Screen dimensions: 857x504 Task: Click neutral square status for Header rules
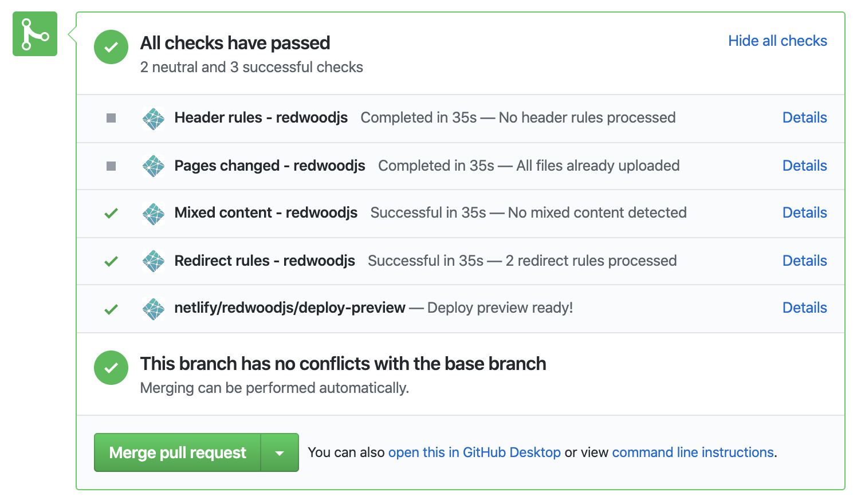point(111,118)
